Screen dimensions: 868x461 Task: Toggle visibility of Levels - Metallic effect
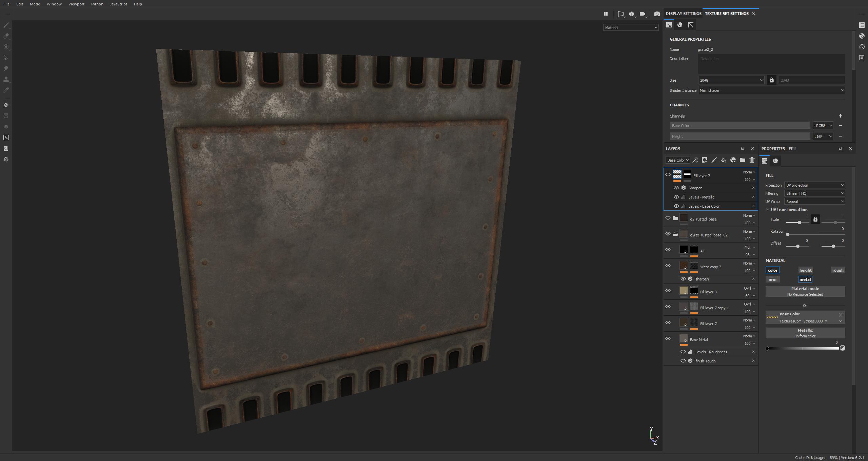coord(676,197)
